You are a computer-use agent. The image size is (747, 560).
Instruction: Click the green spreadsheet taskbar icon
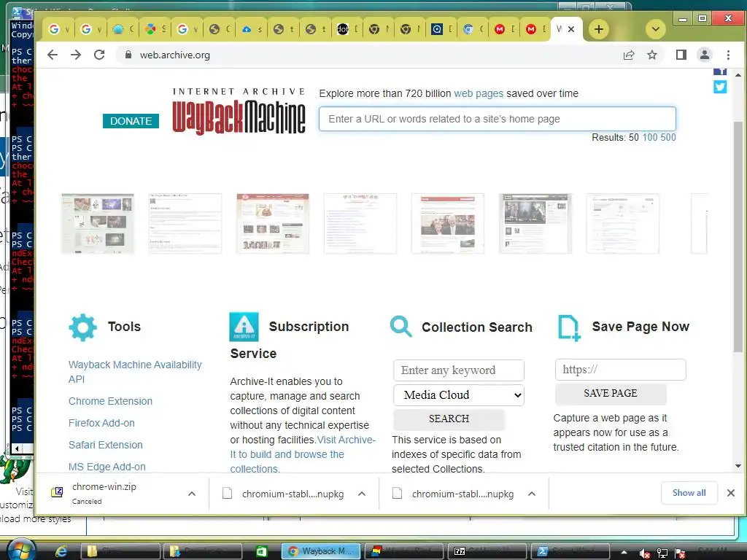262,551
